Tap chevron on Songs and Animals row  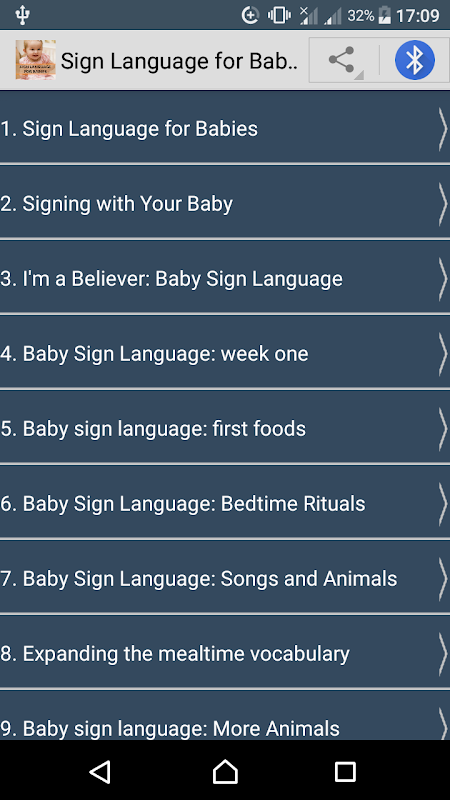(442, 578)
